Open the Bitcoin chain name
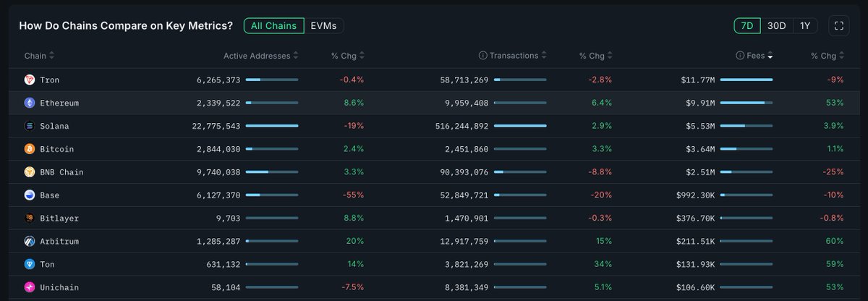 pos(57,149)
